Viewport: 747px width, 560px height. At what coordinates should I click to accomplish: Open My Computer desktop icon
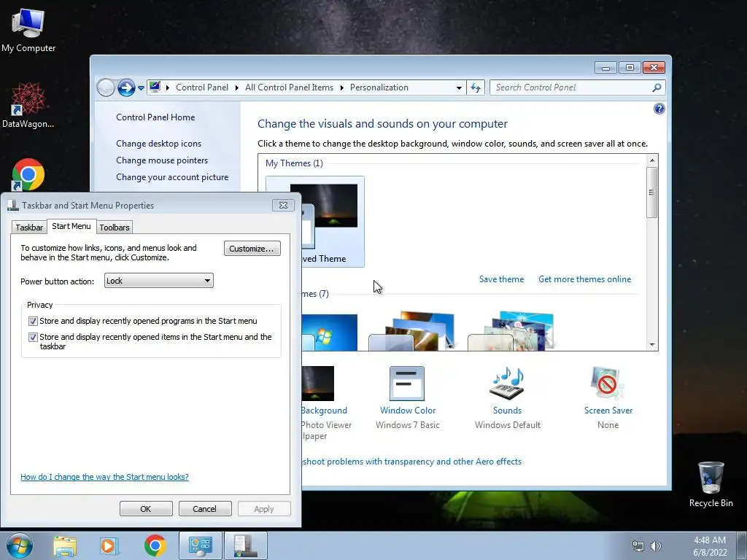tap(28, 29)
